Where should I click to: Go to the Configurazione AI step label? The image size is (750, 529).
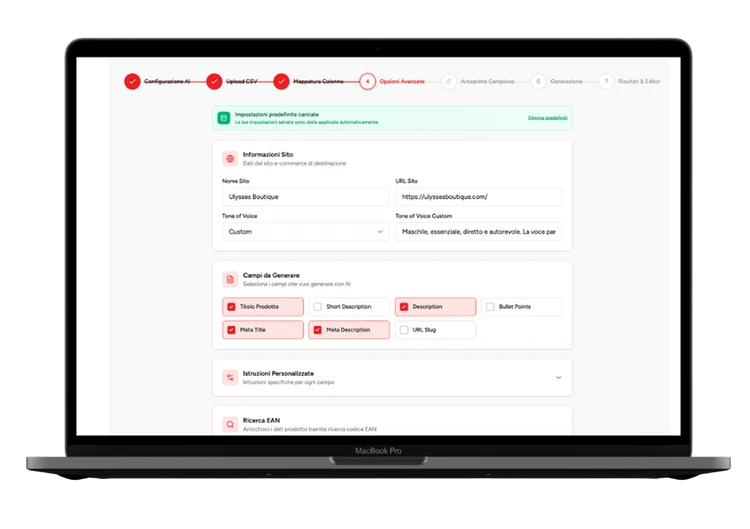(x=167, y=81)
